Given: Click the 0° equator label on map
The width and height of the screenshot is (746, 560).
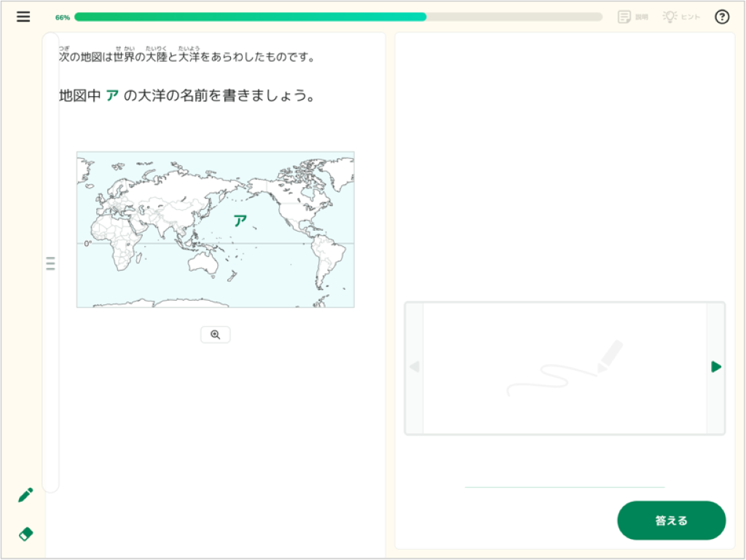Looking at the screenshot, I should click(x=87, y=243).
